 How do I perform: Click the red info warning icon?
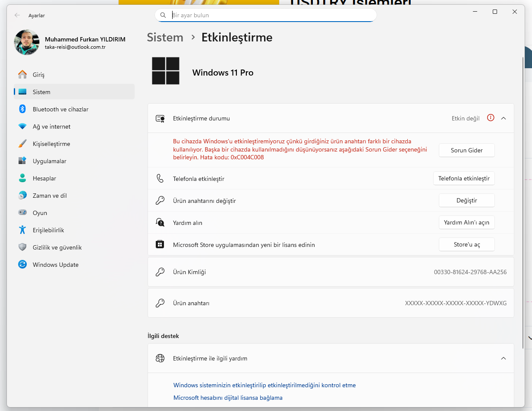pyautogui.click(x=491, y=117)
